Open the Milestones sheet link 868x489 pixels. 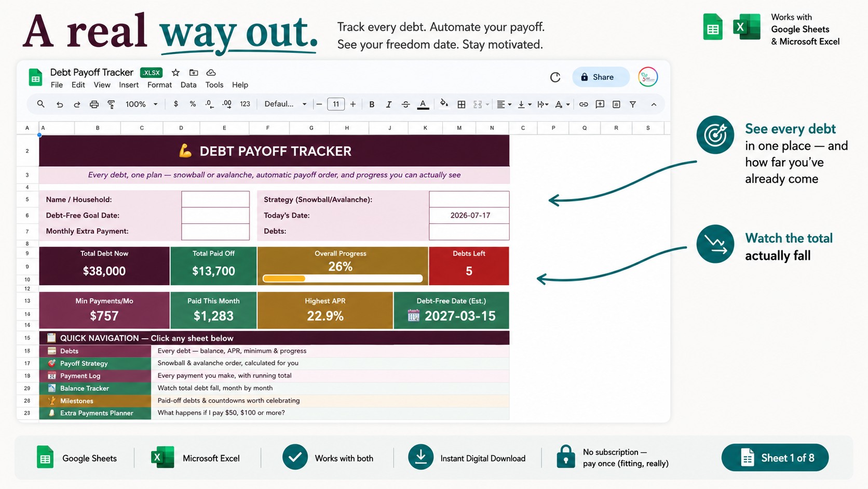95,401
